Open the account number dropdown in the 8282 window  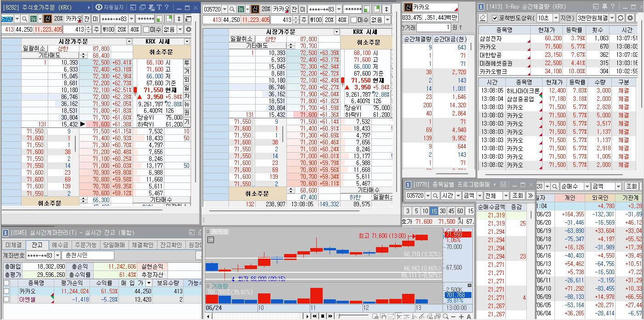point(131,19)
